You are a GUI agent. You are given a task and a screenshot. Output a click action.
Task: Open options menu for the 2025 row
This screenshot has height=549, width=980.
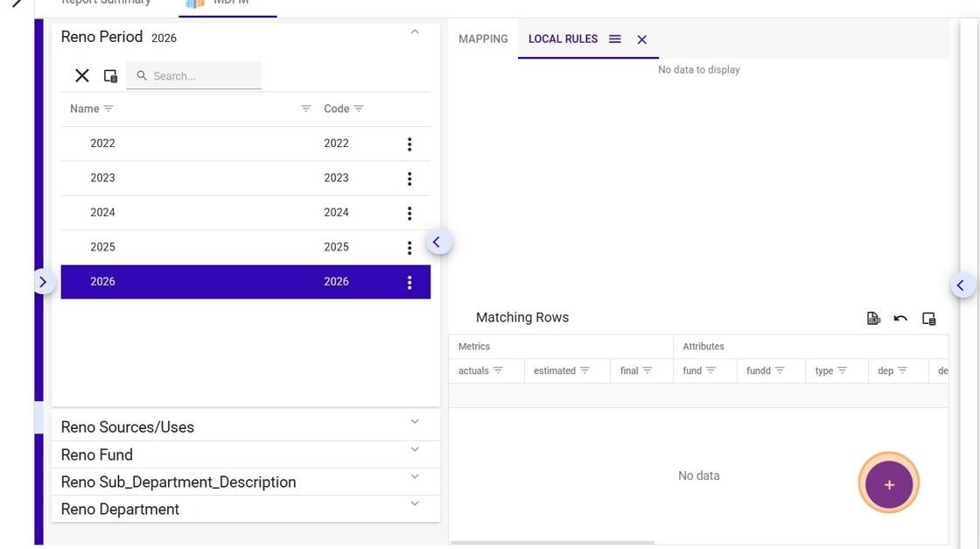pyautogui.click(x=409, y=248)
